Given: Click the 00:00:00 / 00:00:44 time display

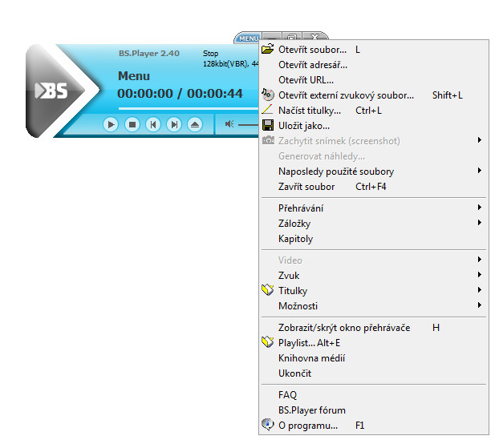Looking at the screenshot, I should 180,94.
